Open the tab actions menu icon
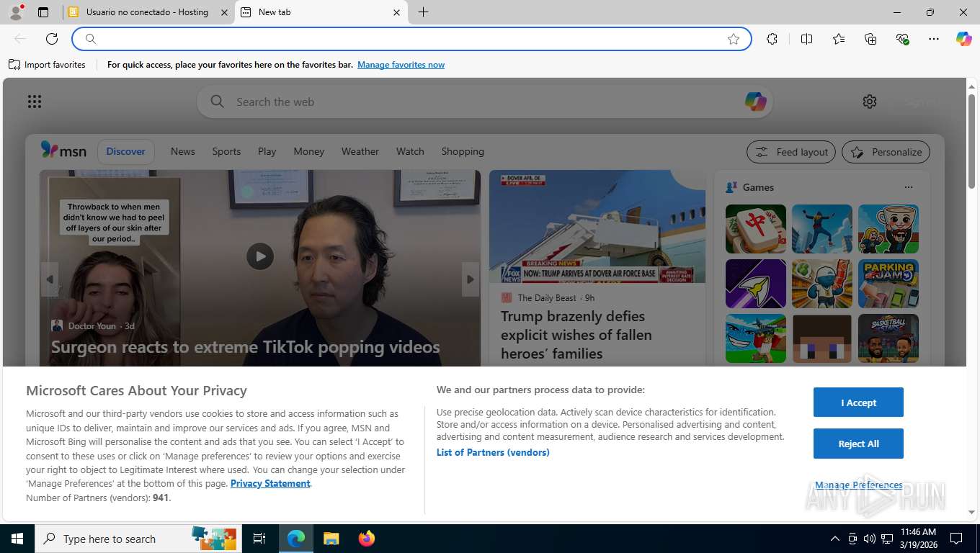 pos(43,12)
